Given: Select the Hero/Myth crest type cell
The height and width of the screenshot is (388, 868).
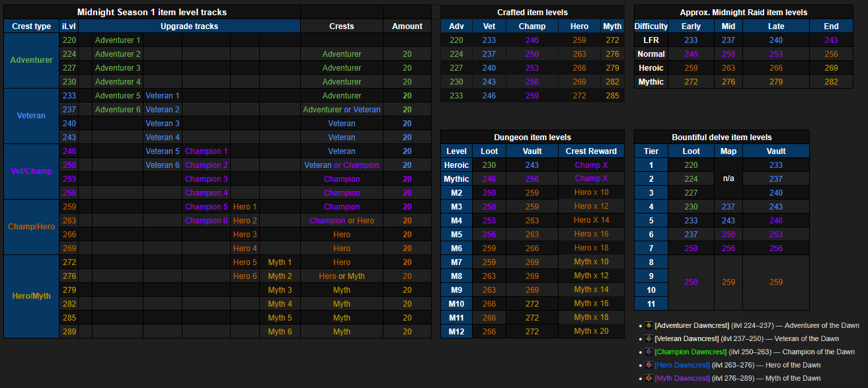Looking at the screenshot, I should click(31, 296).
